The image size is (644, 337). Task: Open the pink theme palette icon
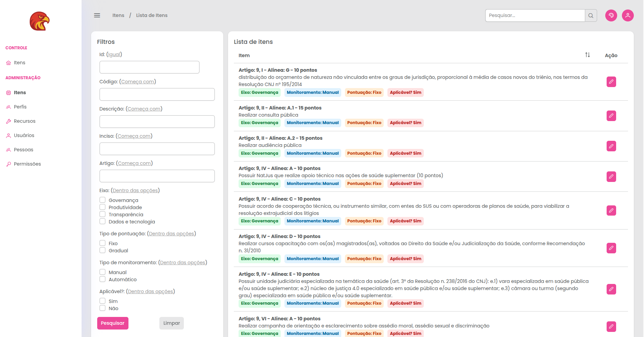point(611,16)
